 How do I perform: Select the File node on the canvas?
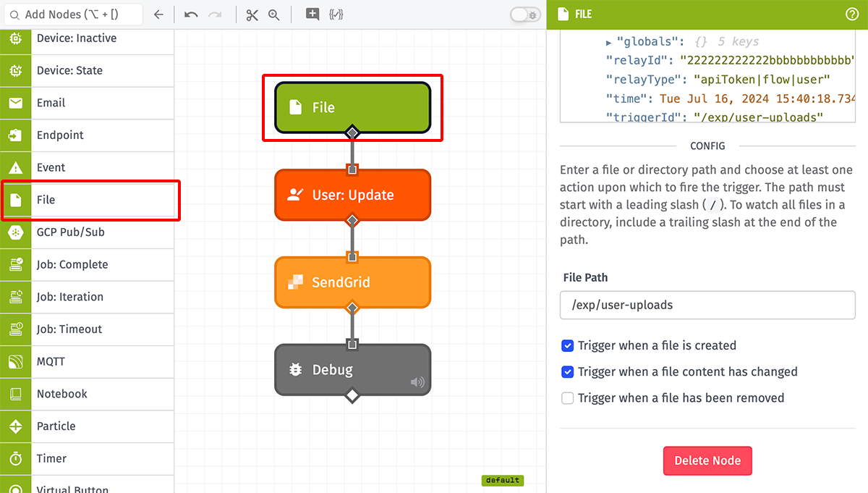352,108
